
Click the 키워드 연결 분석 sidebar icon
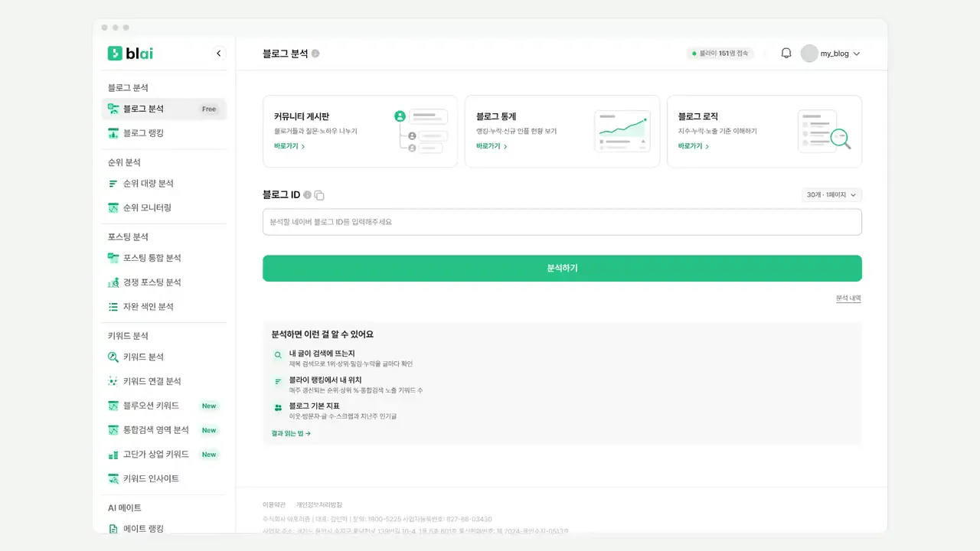click(x=113, y=381)
